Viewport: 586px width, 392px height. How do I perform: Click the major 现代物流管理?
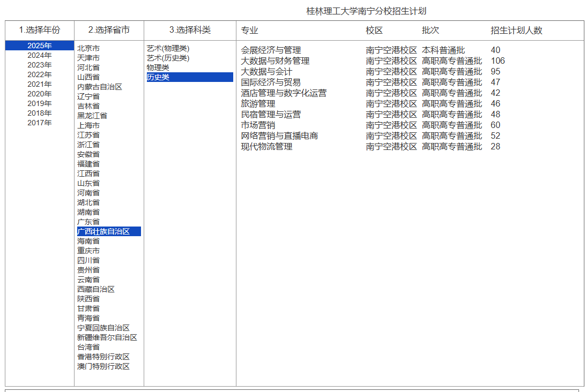pos(267,147)
